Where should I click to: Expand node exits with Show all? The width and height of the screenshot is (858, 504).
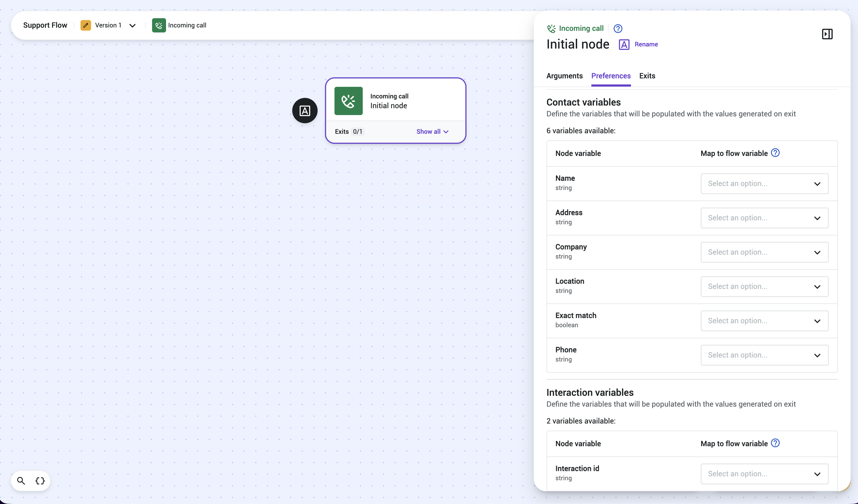(x=432, y=132)
